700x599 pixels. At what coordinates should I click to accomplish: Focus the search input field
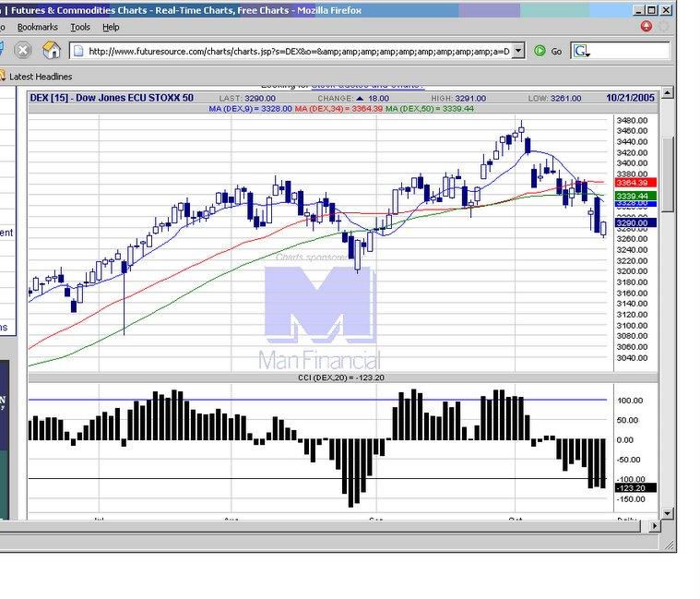pyautogui.click(x=630, y=51)
